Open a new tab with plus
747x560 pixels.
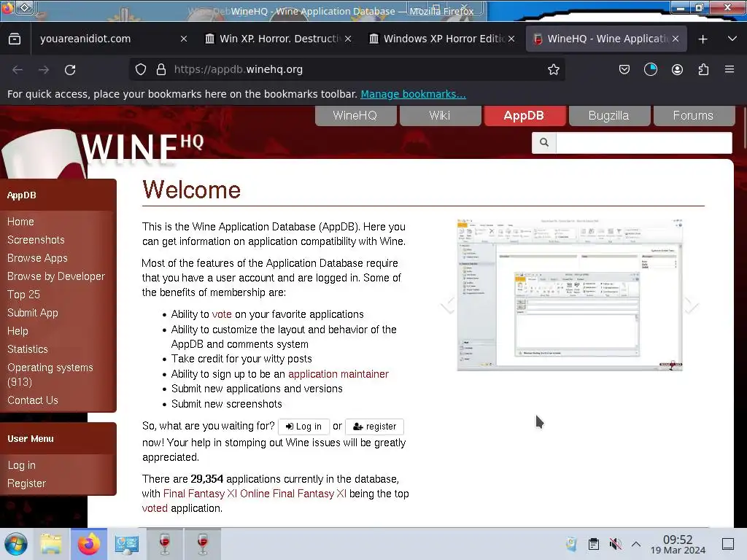click(703, 39)
